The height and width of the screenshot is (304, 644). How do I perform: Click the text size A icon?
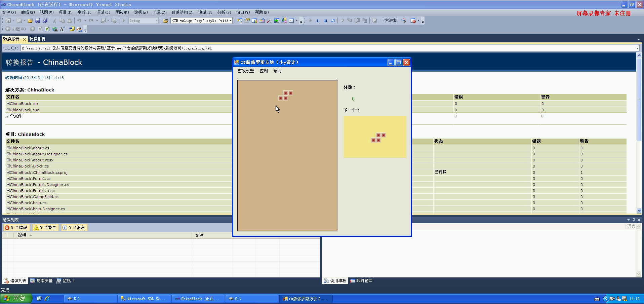(62, 29)
